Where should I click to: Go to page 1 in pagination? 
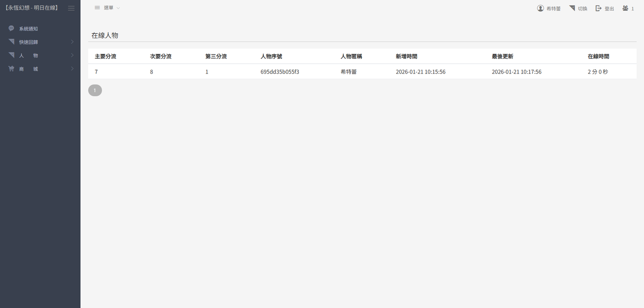pos(95,90)
